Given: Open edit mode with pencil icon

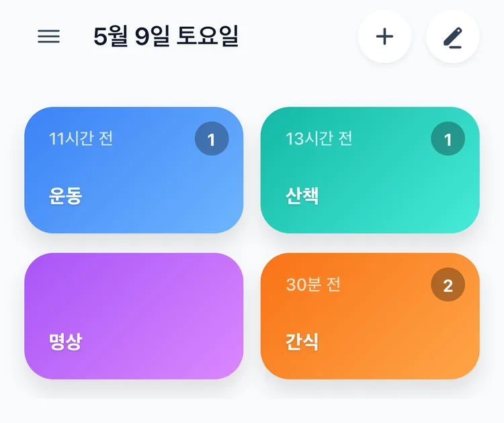Looking at the screenshot, I should click(452, 36).
